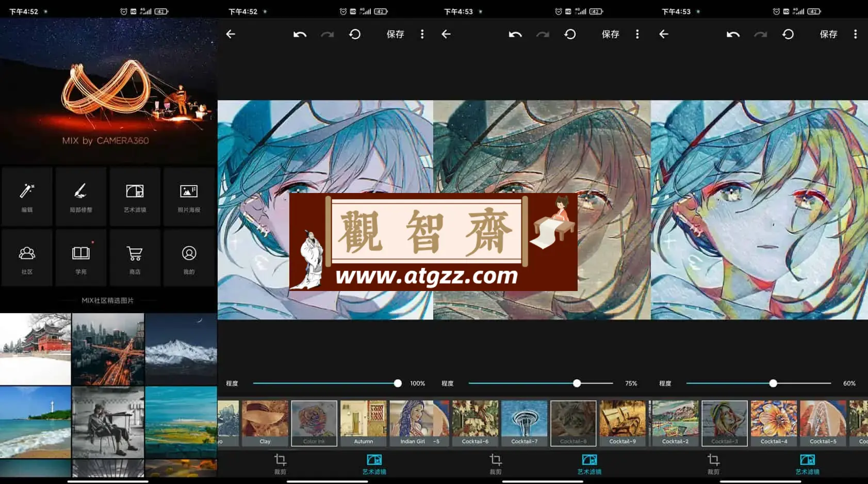This screenshot has height=484, width=868.
Task: Apply the Autumn art filter
Action: [363, 423]
